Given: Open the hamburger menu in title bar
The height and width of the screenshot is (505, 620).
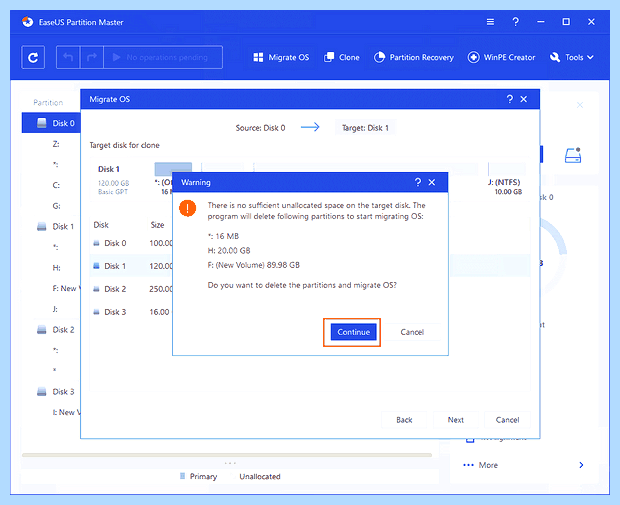Looking at the screenshot, I should [490, 22].
